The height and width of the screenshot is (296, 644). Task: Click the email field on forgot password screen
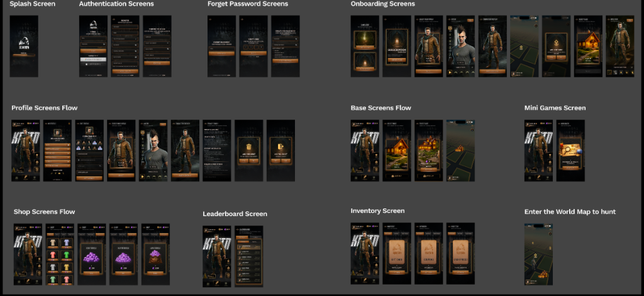(x=221, y=48)
